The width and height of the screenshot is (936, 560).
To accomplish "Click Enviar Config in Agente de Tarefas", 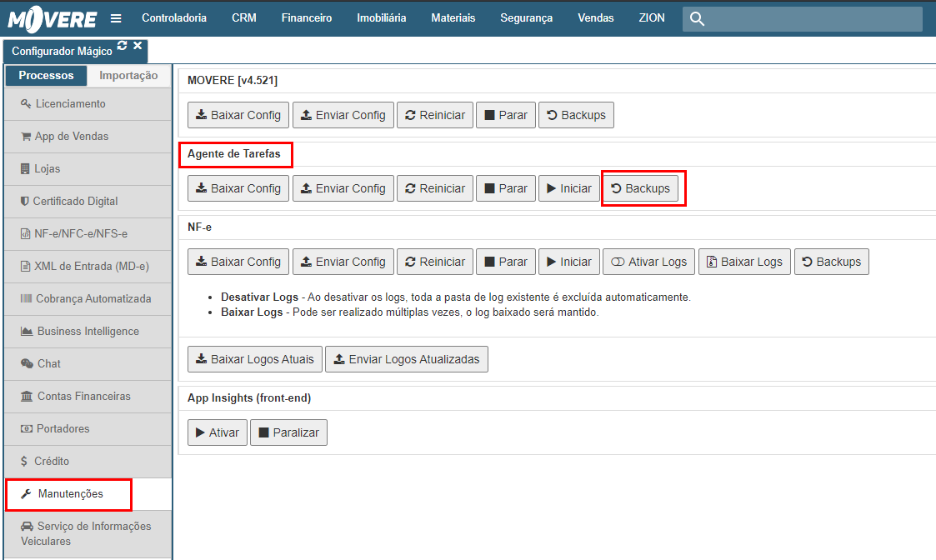I will coord(343,188).
